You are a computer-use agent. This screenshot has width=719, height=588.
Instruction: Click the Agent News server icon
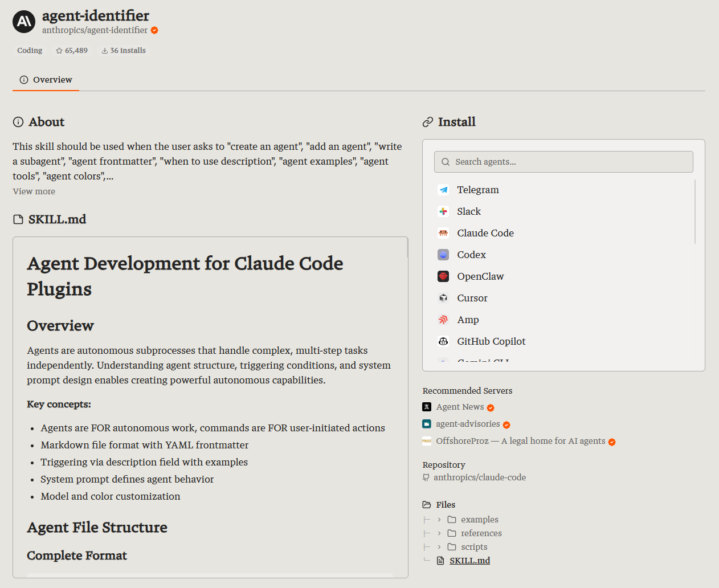pos(427,407)
